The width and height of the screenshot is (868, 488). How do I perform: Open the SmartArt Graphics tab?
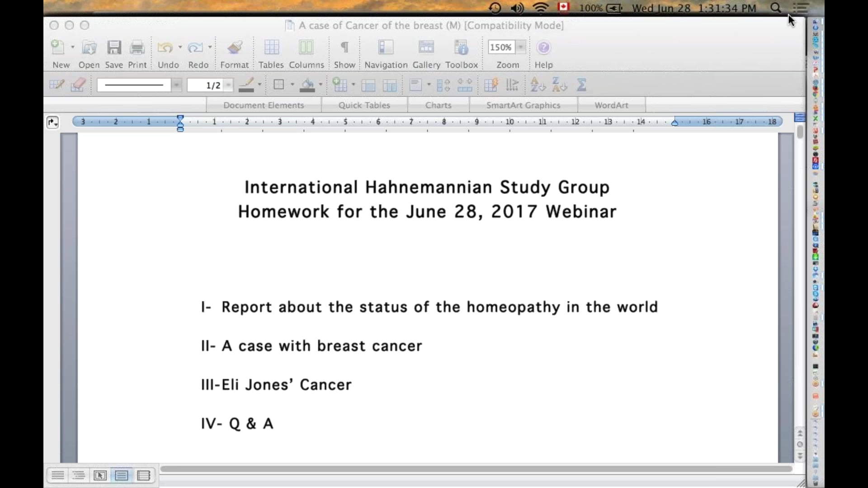click(x=523, y=105)
